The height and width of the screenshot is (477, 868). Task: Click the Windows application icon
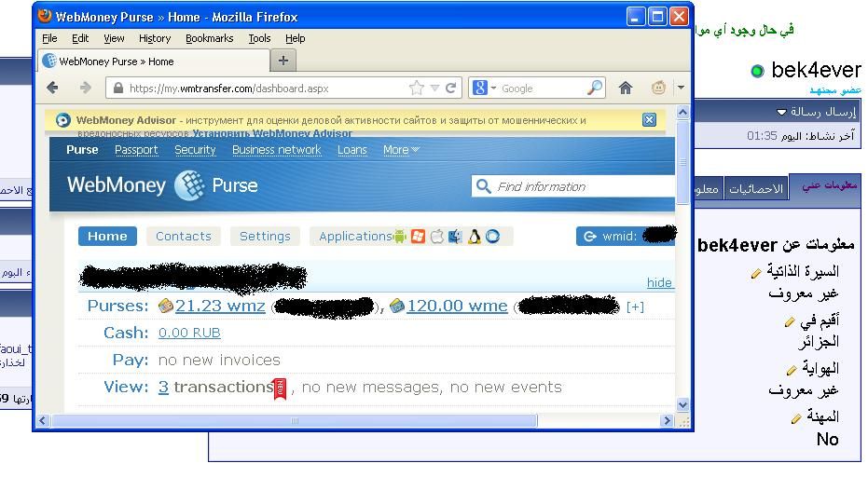click(x=418, y=237)
